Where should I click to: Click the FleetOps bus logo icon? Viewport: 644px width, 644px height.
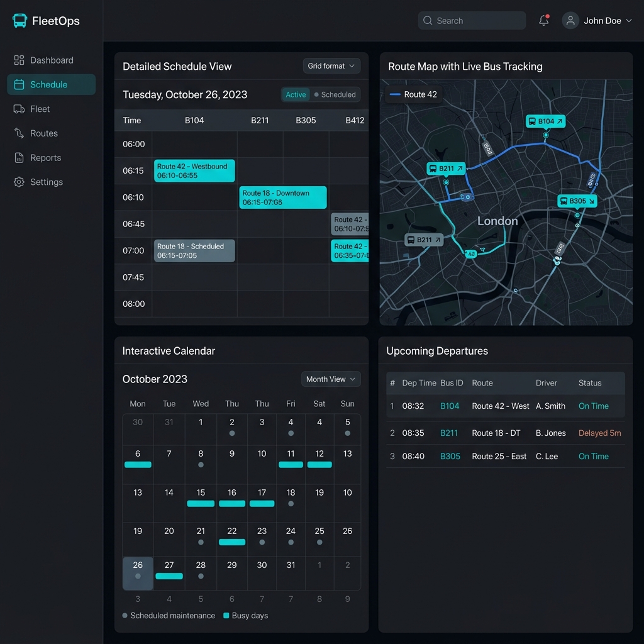click(x=19, y=21)
